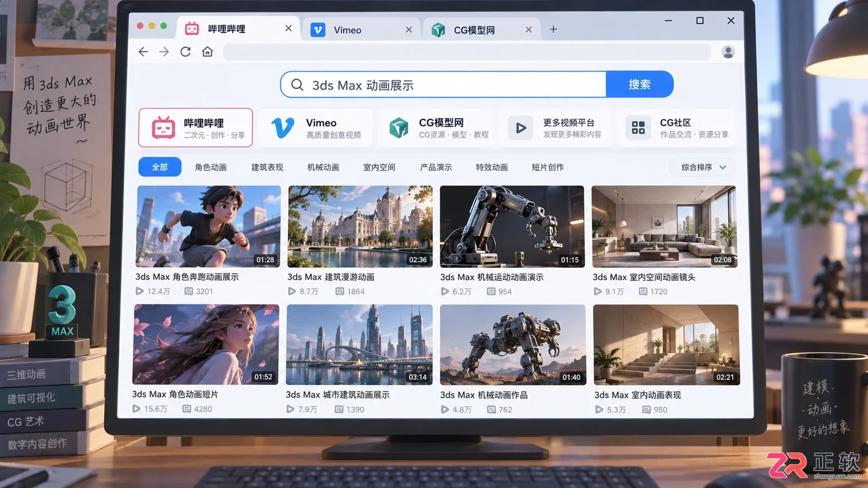Select the 角色动画 category filter
The image size is (868, 488).
click(211, 167)
